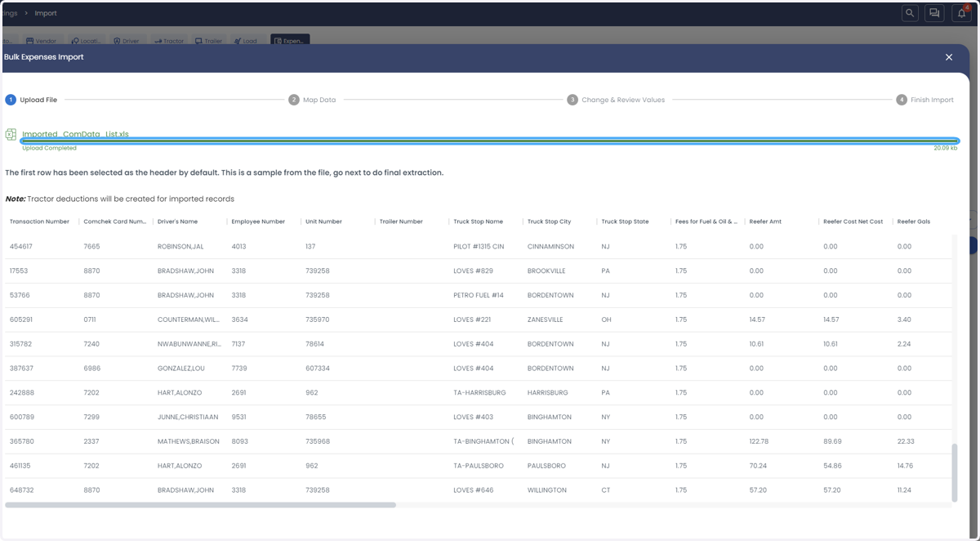Click the Unit Number column header
980x541 pixels.
323,221
